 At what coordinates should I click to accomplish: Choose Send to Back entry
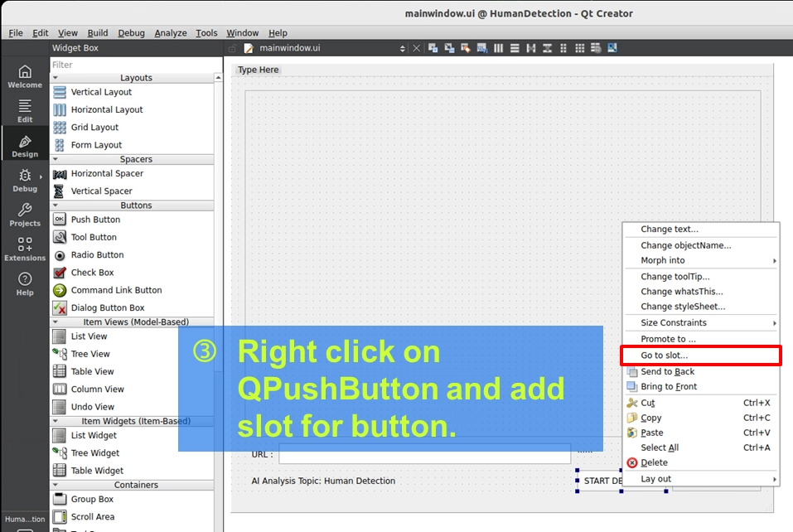click(701, 372)
